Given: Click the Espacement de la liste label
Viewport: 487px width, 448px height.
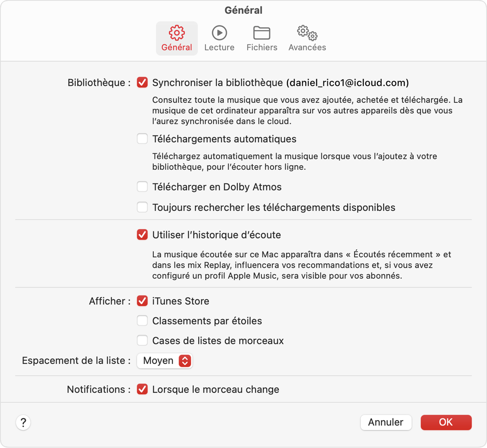Looking at the screenshot, I should pyautogui.click(x=76, y=361).
